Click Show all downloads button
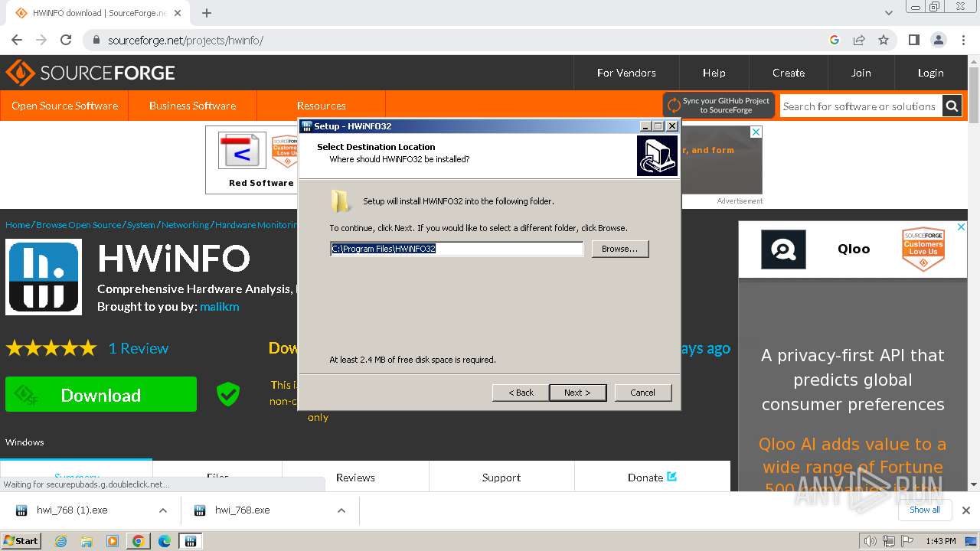Screen dimensions: 980x551 click(x=924, y=510)
